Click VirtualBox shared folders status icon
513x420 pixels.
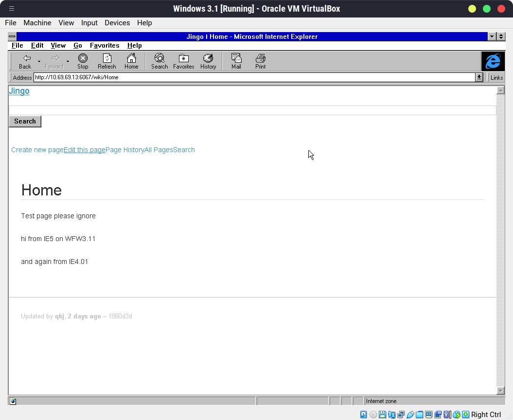click(x=419, y=415)
